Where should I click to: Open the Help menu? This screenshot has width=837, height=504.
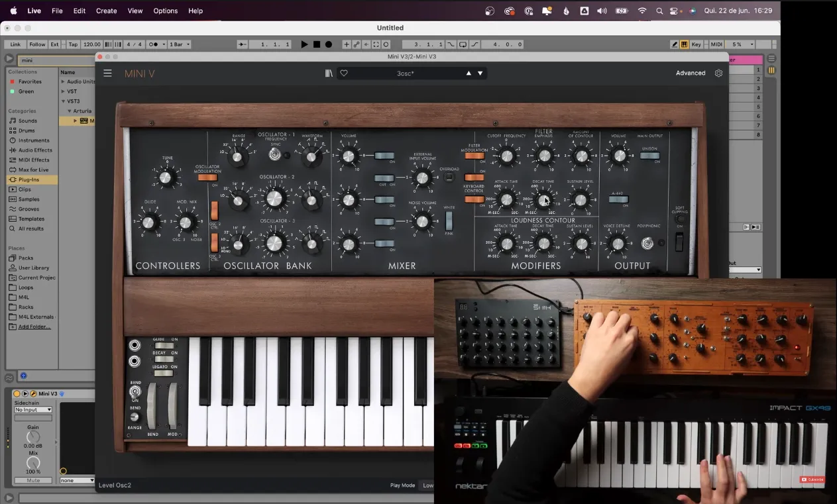point(195,11)
